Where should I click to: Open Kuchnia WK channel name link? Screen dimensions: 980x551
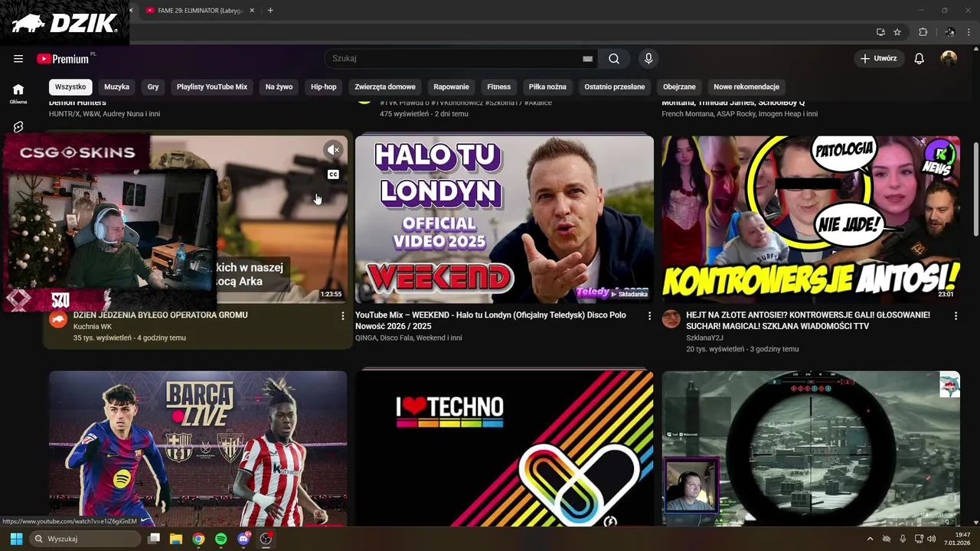93,327
